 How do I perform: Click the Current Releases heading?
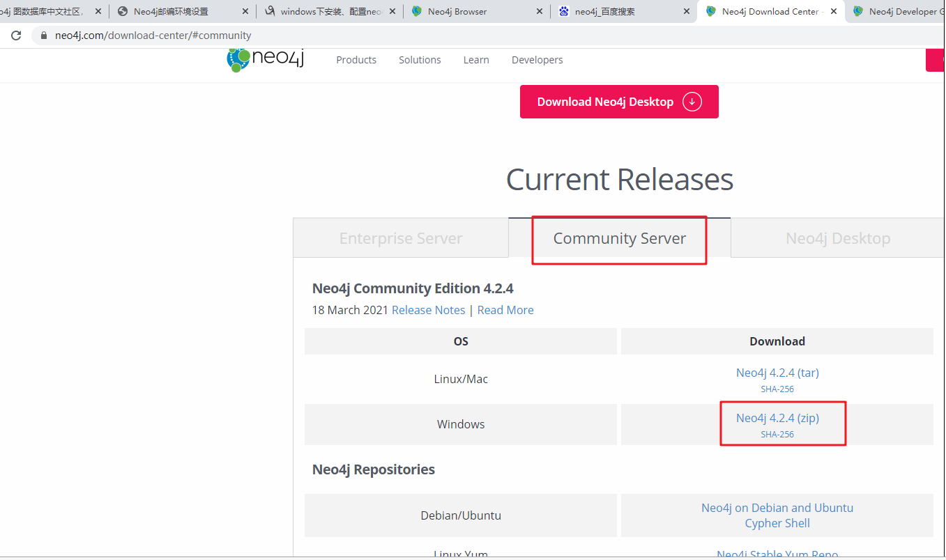(x=620, y=180)
